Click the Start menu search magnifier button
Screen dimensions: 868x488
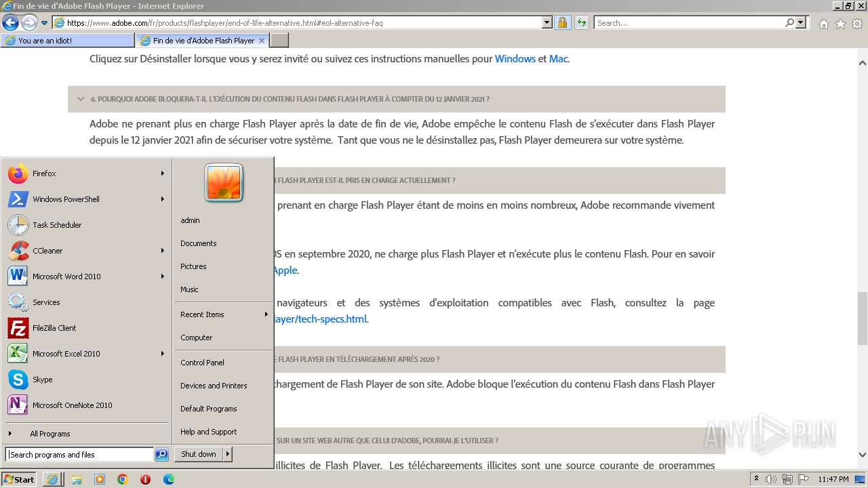pyautogui.click(x=161, y=455)
